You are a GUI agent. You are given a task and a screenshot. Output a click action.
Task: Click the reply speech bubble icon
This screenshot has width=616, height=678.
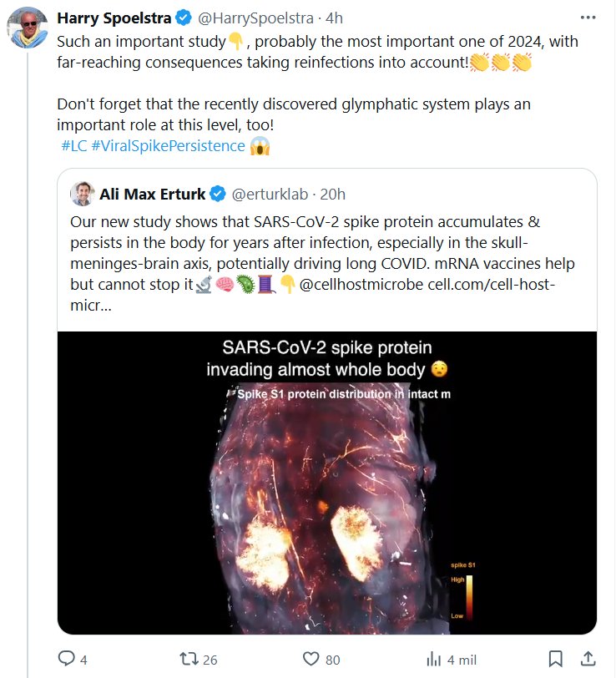point(68,659)
